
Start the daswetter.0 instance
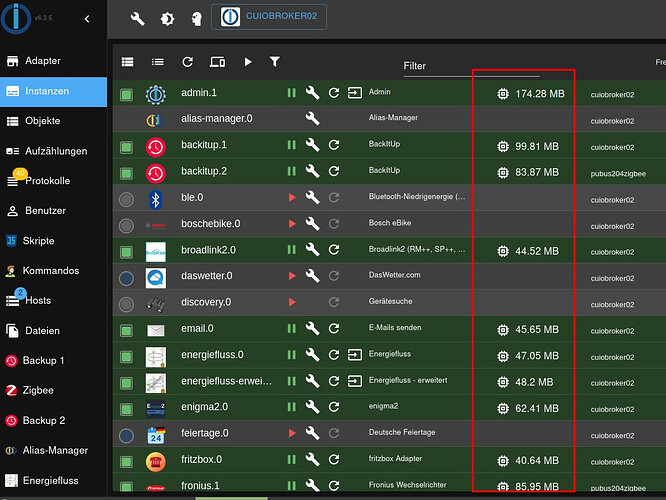click(292, 276)
